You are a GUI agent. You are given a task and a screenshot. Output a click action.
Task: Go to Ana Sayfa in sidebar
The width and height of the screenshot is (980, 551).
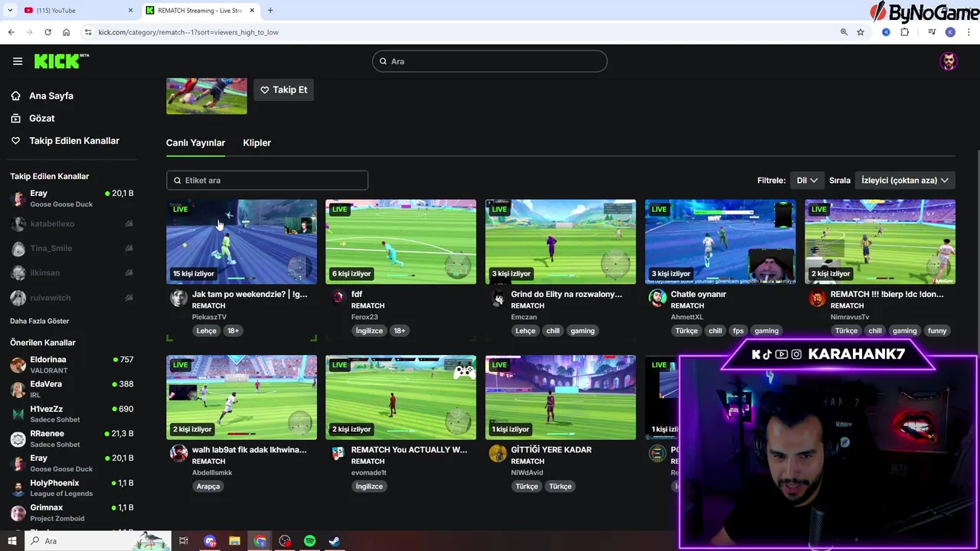(x=51, y=96)
